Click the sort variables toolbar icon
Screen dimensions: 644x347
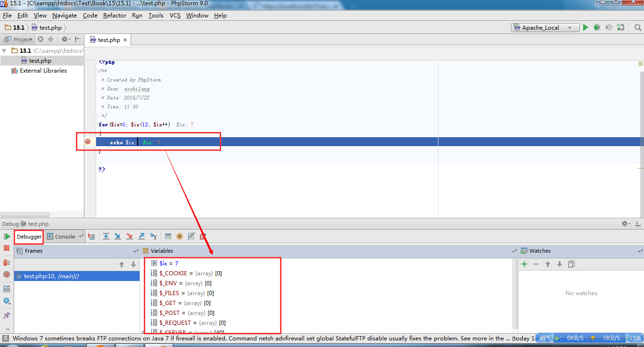click(x=191, y=237)
